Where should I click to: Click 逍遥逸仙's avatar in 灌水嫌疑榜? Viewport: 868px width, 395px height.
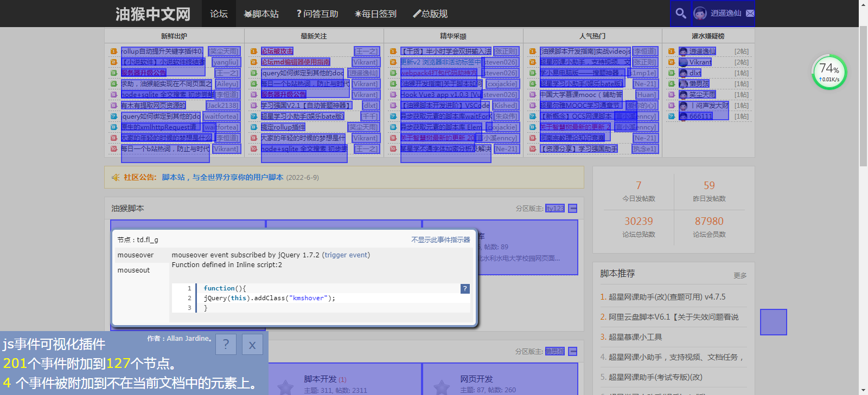[x=684, y=51]
